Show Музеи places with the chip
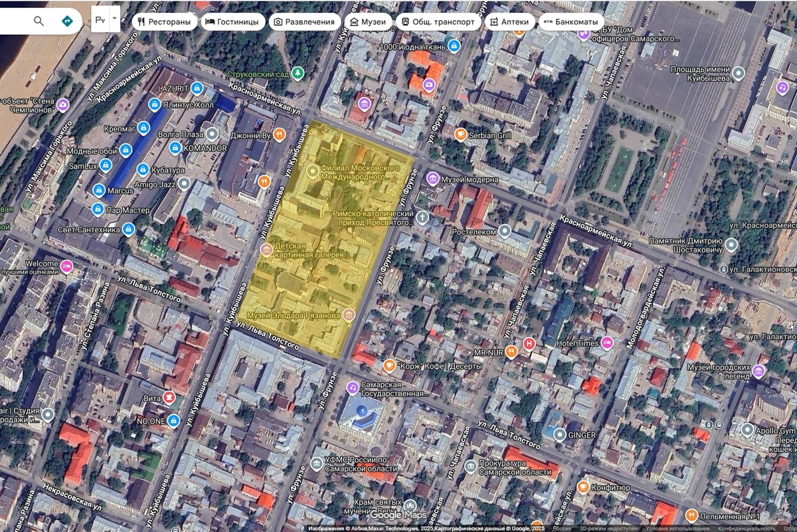The width and height of the screenshot is (797, 532). (x=367, y=22)
